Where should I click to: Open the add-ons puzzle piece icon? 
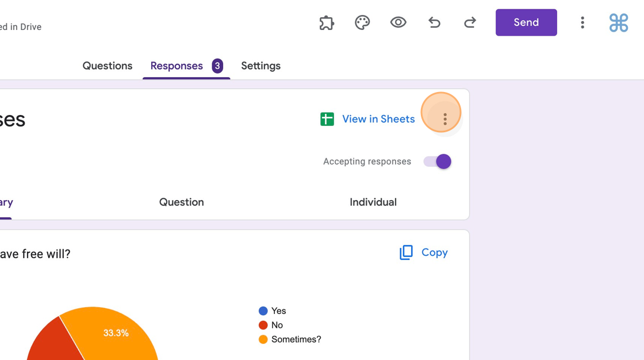327,22
